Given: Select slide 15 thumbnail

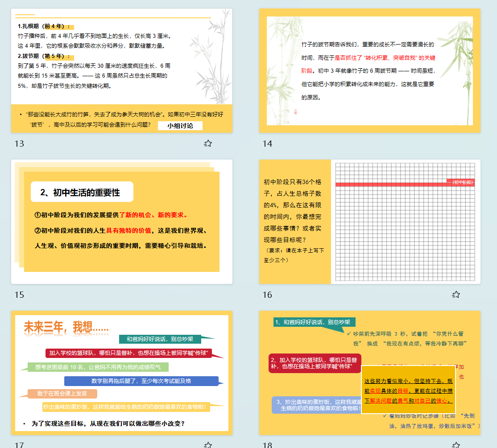Looking at the screenshot, I should coord(122,222).
